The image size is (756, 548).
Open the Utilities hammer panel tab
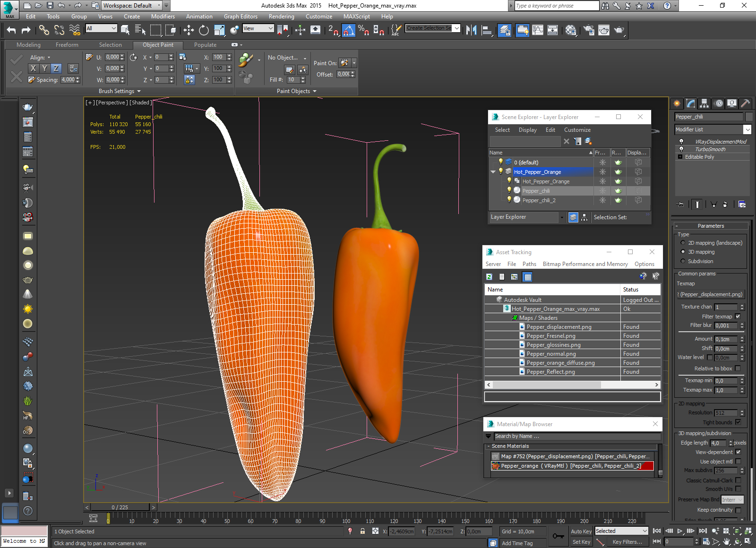[745, 103]
